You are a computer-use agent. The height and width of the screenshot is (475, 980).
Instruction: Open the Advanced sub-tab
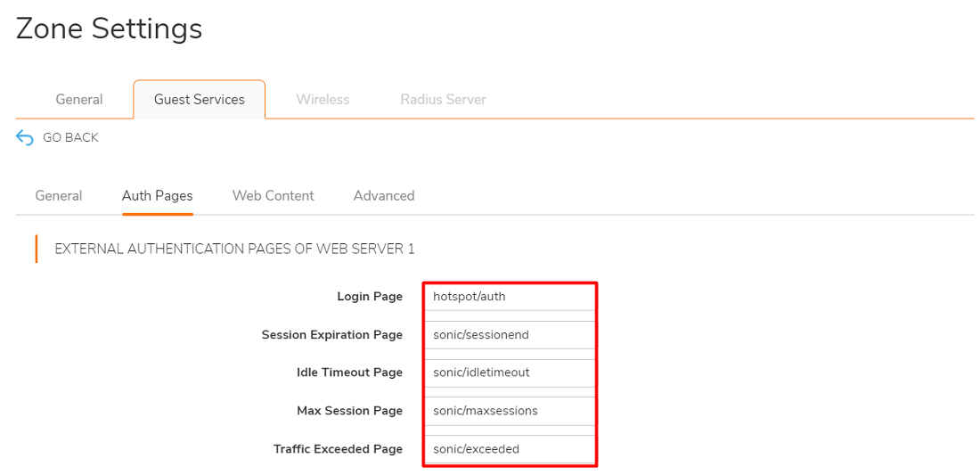tap(383, 196)
